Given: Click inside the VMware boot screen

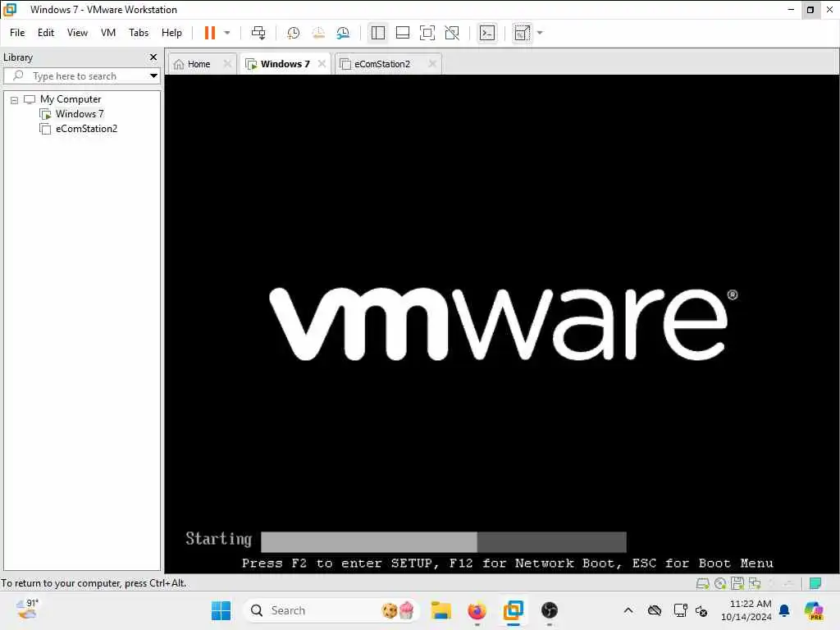Looking at the screenshot, I should click(502, 323).
